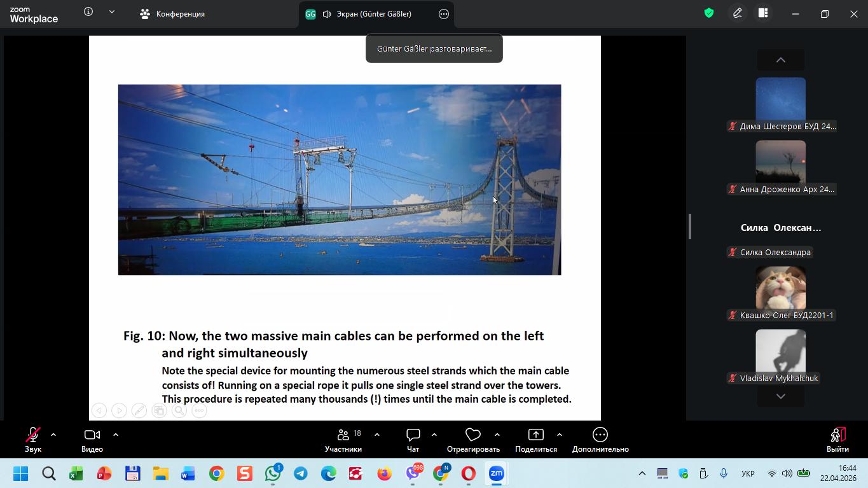
Task: Open the Дополнительно more options menu
Action: (600, 440)
